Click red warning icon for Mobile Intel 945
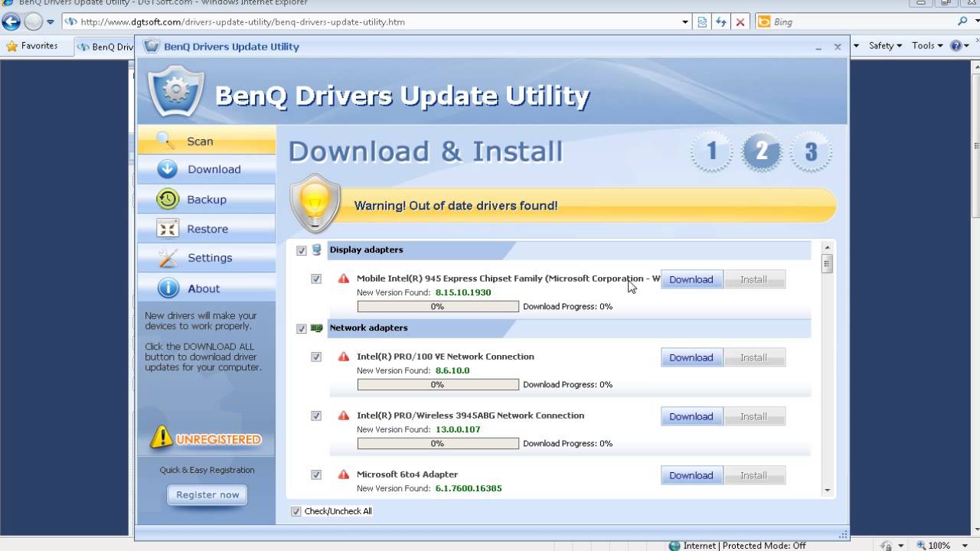980x551 pixels. (343, 279)
